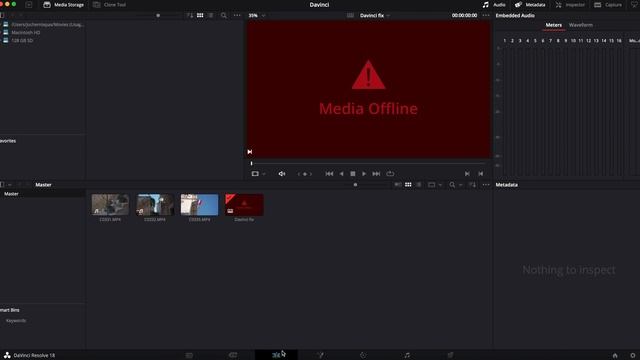This screenshot has height=360, width=640.
Task: Select the Keywords smart bin
Action: click(16, 321)
